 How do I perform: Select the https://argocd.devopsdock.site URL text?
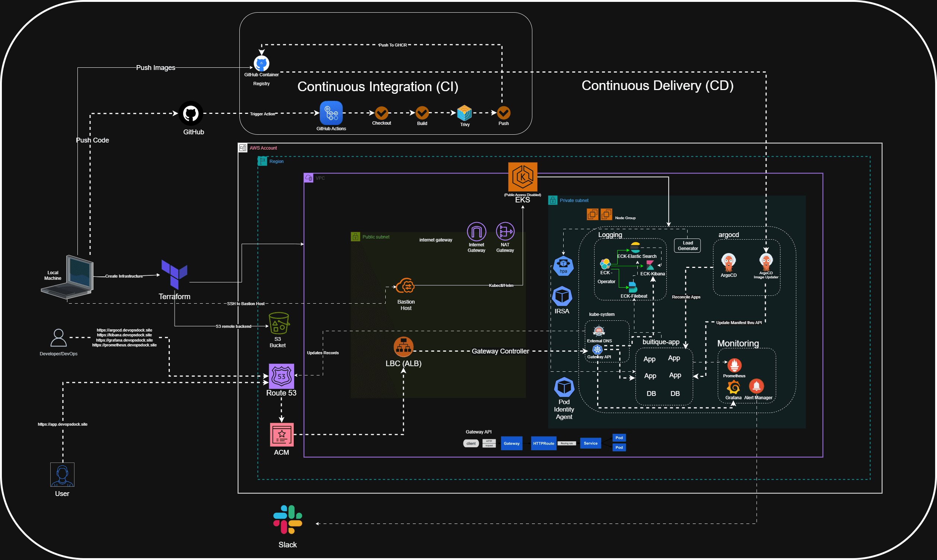125,330
